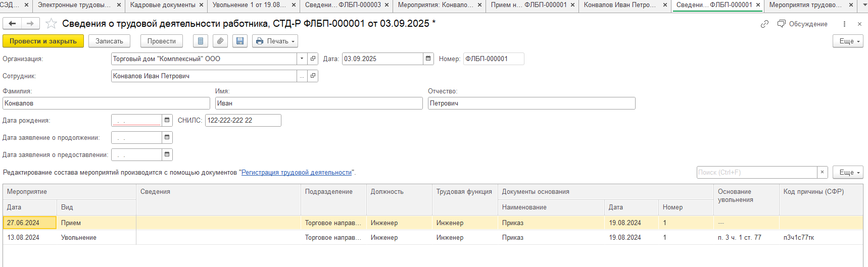
Task: Open the Еще menu above the table
Action: click(x=848, y=173)
